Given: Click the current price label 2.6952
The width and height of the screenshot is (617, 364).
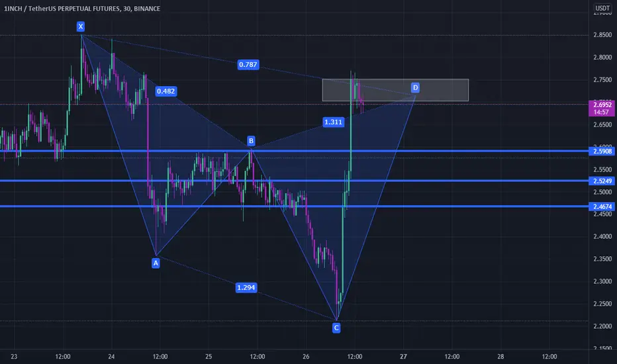Looking at the screenshot, I should (x=602, y=105).
